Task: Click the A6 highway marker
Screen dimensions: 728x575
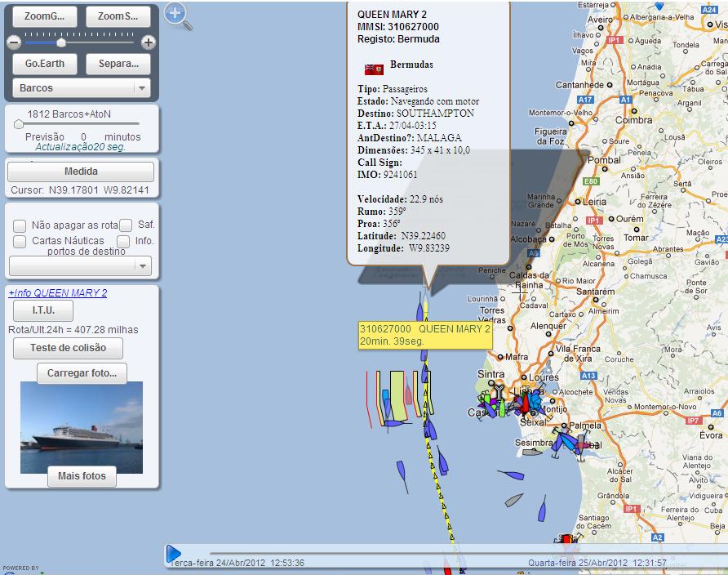Action: (x=717, y=413)
